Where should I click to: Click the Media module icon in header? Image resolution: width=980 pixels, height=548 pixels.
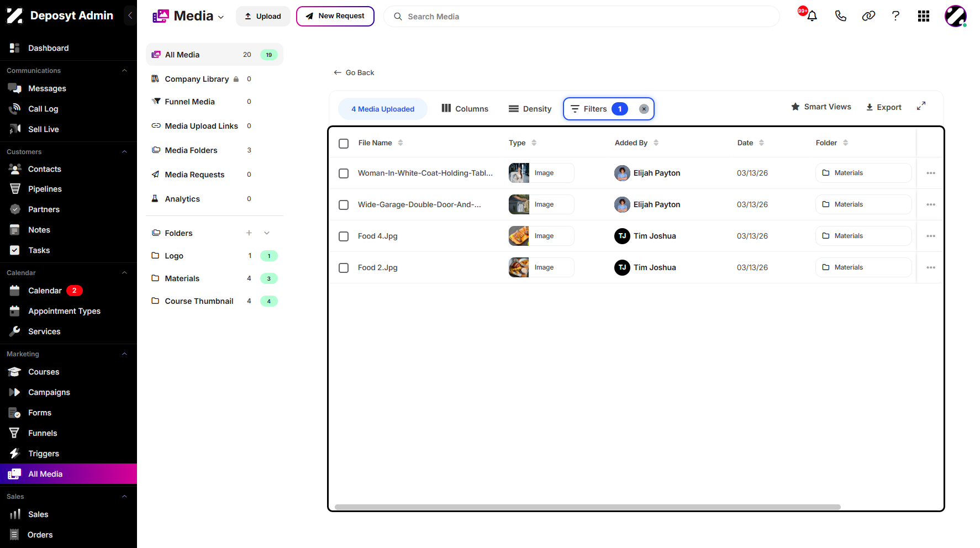tap(160, 16)
